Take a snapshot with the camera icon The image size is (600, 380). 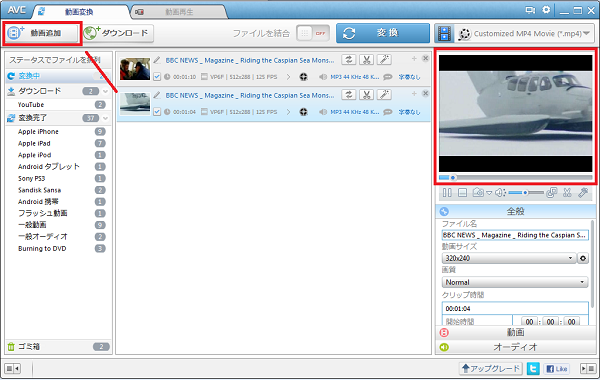coord(478,192)
